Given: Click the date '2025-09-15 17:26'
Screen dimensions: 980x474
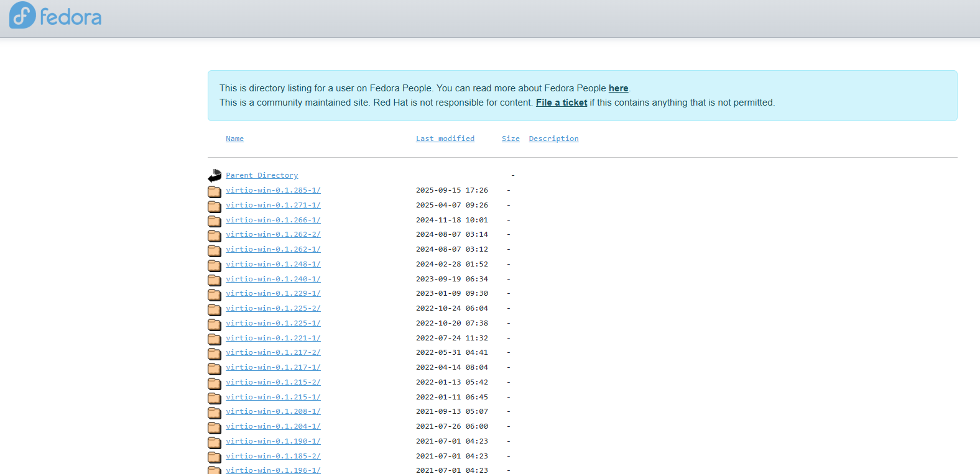Looking at the screenshot, I should tap(452, 190).
